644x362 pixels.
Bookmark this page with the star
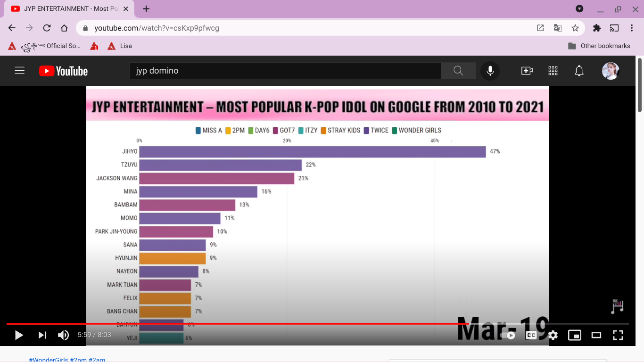(x=575, y=28)
